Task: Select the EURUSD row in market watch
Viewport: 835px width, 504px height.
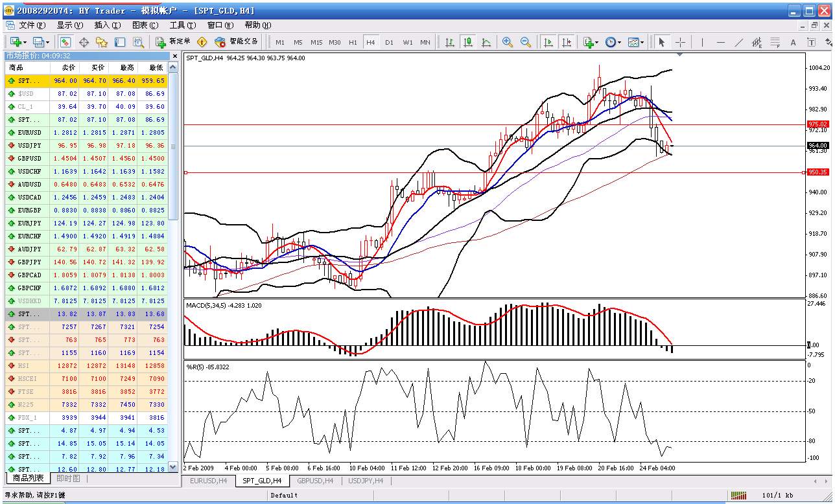Action: point(86,132)
